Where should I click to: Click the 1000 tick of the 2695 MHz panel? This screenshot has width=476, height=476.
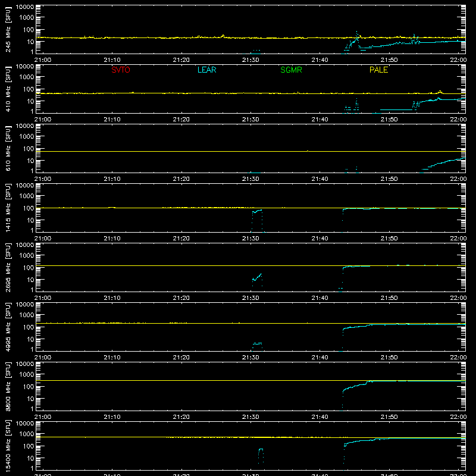(27, 256)
